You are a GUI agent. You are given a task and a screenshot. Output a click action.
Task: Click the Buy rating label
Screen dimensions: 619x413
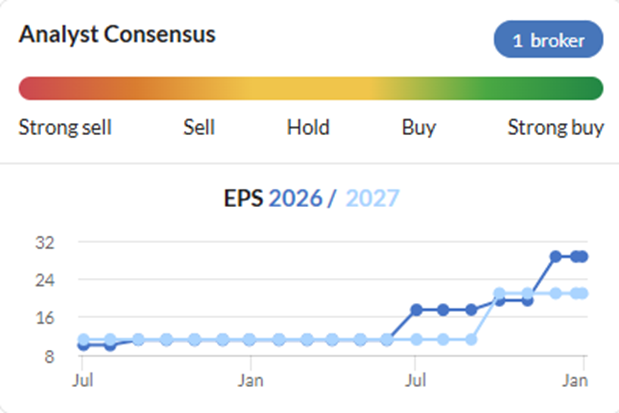419,128
